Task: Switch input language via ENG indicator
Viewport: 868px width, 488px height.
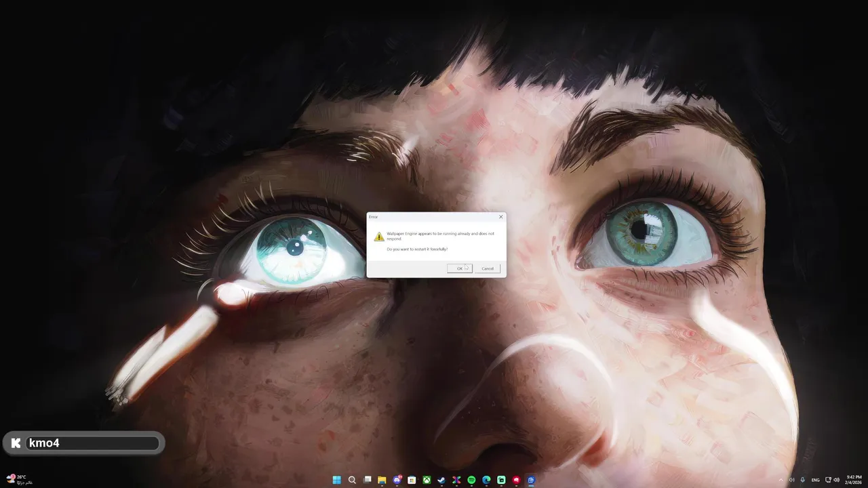Action: pyautogui.click(x=816, y=480)
